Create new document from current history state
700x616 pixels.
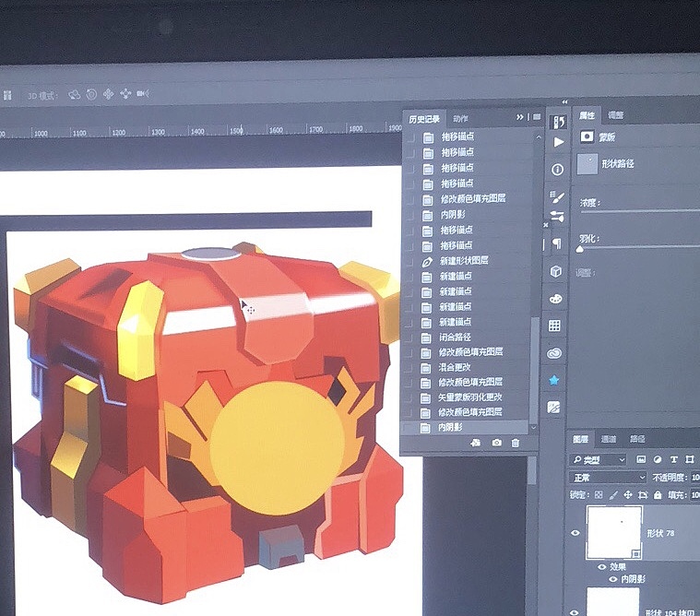[x=476, y=443]
